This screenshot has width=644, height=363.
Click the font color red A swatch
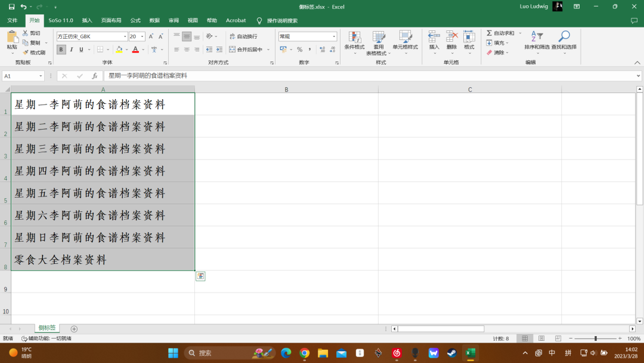pyautogui.click(x=135, y=50)
